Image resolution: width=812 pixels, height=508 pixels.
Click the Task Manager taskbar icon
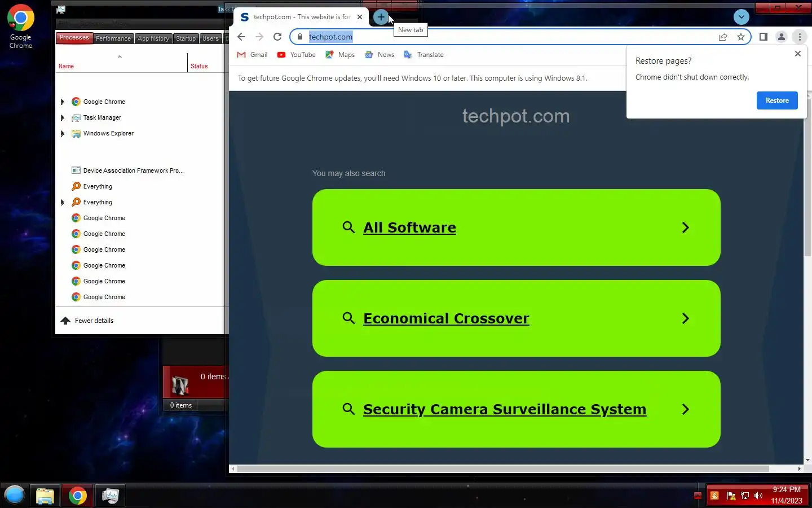point(111,496)
